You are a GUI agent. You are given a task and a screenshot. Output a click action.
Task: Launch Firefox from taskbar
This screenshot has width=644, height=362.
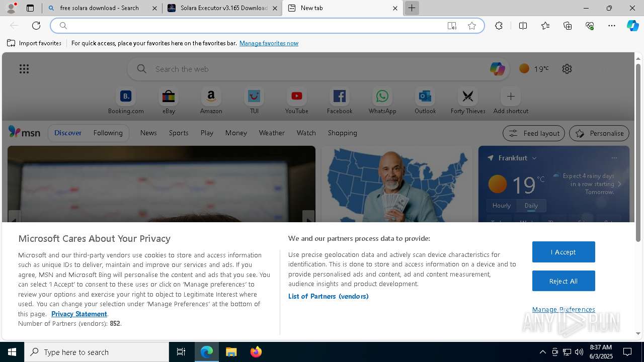(256, 352)
